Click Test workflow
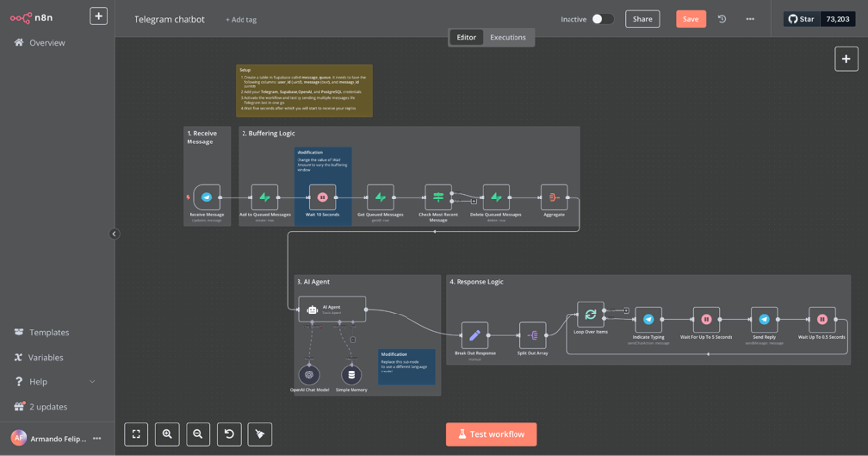The width and height of the screenshot is (868, 456). 491,434
